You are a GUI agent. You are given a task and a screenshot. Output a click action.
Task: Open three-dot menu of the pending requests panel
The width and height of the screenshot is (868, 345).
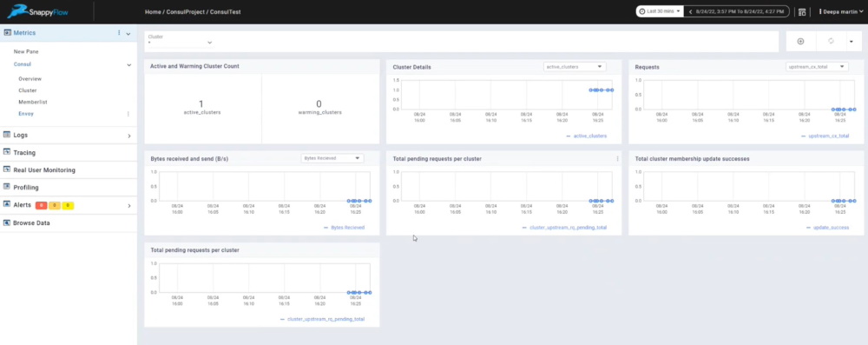pos(617,159)
